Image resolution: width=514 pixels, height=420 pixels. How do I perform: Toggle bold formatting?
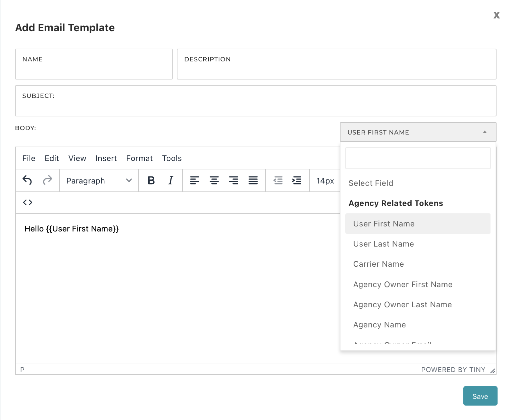click(151, 180)
